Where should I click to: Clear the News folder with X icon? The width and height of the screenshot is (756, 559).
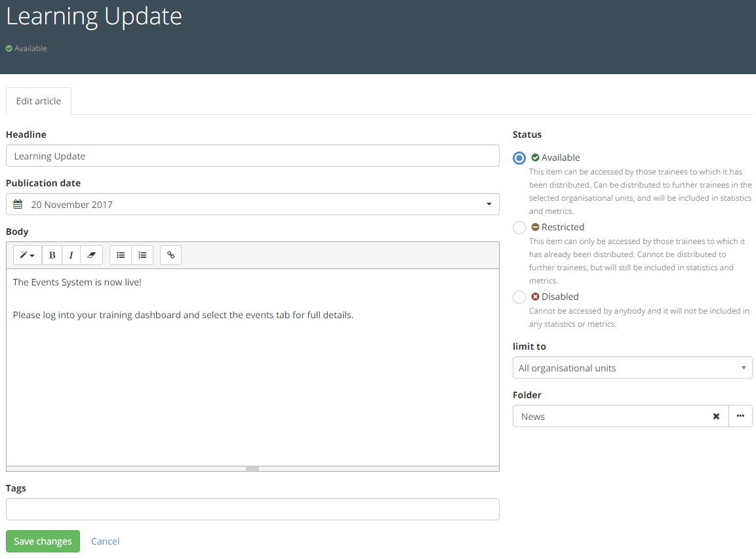point(716,417)
